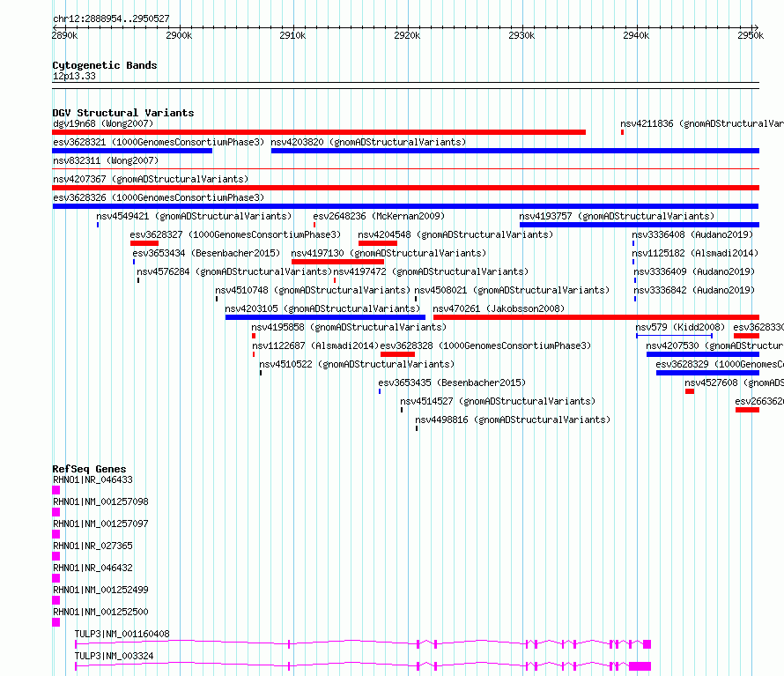Click red bar under nsv4207367
Screen dimensions: 784x676
pos(406,188)
